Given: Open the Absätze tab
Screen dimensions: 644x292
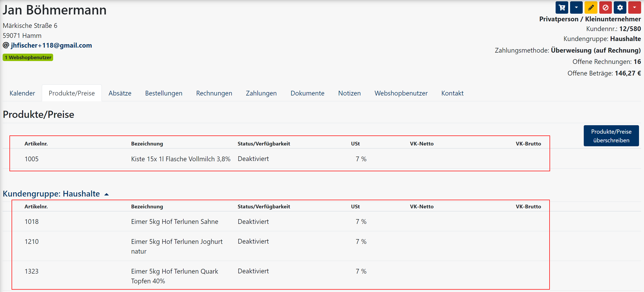Looking at the screenshot, I should [x=120, y=93].
